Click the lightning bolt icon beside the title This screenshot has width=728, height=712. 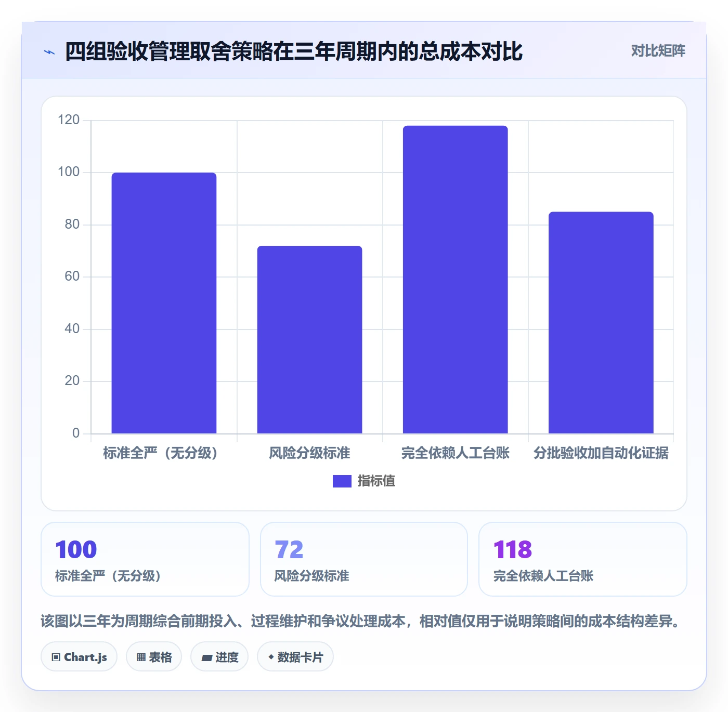pos(49,52)
